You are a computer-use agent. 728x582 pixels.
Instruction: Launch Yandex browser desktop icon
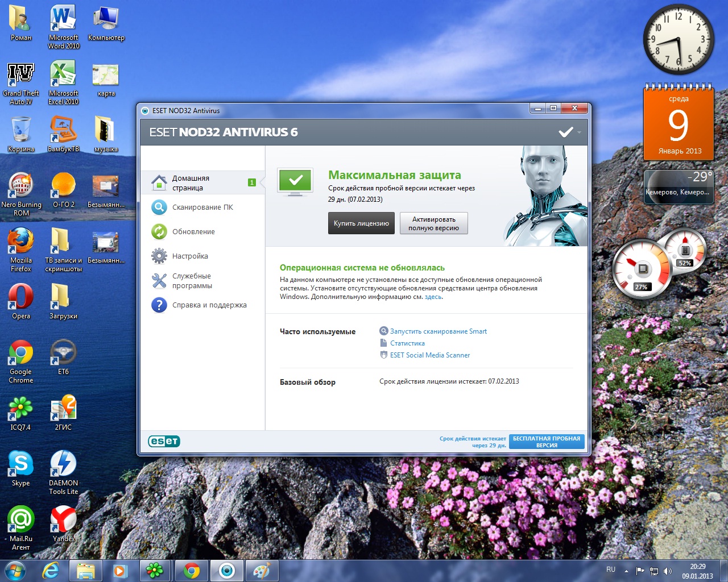[x=63, y=524]
